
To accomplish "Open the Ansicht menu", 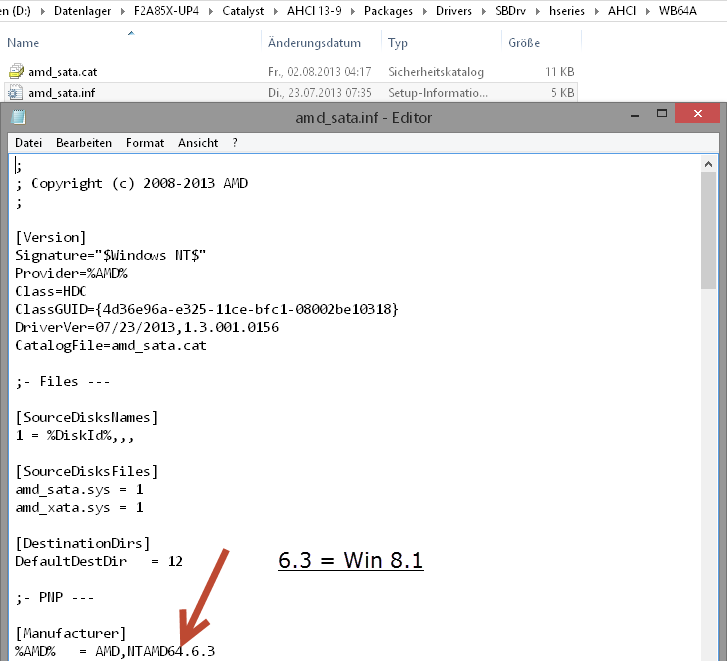I will (x=198, y=143).
